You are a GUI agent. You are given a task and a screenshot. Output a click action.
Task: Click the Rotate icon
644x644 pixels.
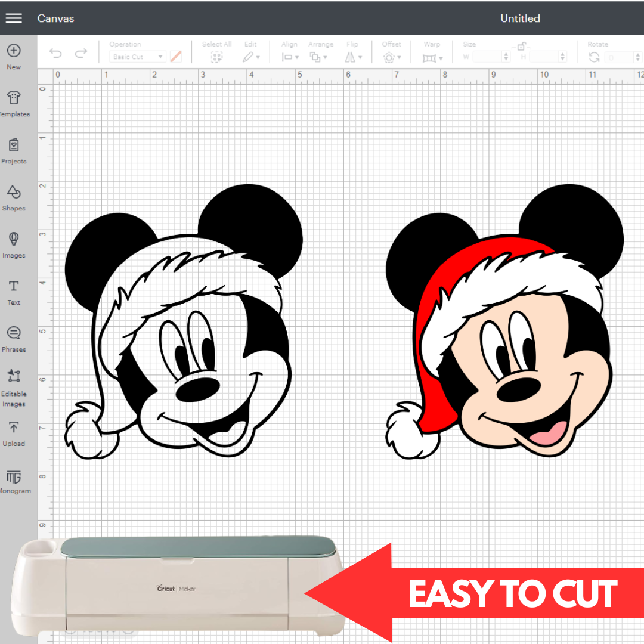tap(594, 57)
